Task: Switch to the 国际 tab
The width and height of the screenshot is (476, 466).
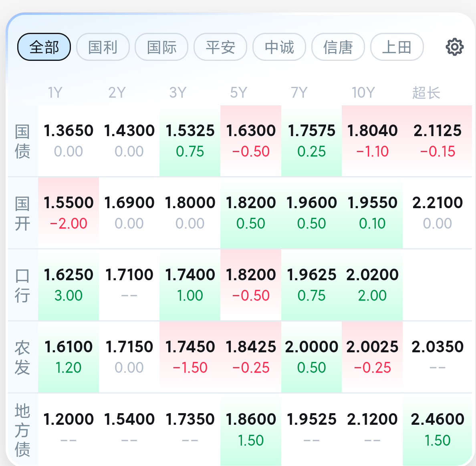Action: point(161,47)
